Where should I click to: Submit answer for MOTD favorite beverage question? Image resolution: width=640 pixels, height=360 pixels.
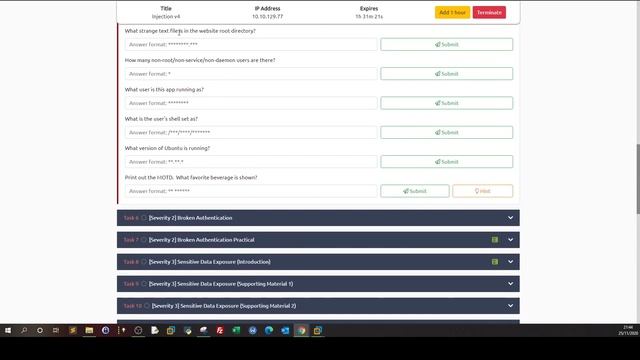tap(415, 191)
